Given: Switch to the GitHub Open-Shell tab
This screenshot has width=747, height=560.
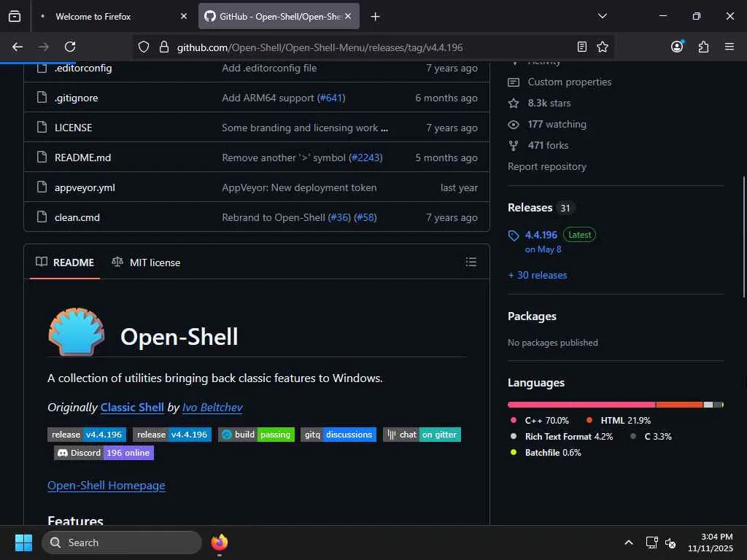Looking at the screenshot, I should (279, 16).
